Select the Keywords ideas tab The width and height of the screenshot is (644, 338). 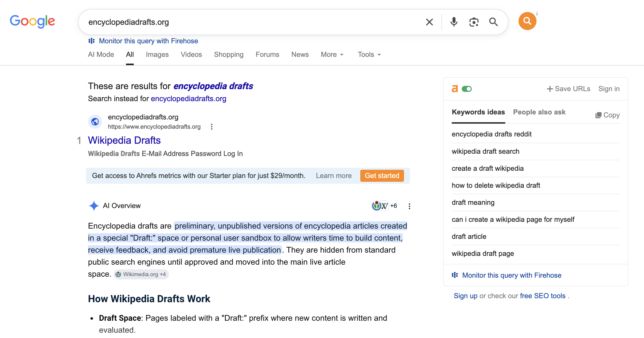click(478, 112)
